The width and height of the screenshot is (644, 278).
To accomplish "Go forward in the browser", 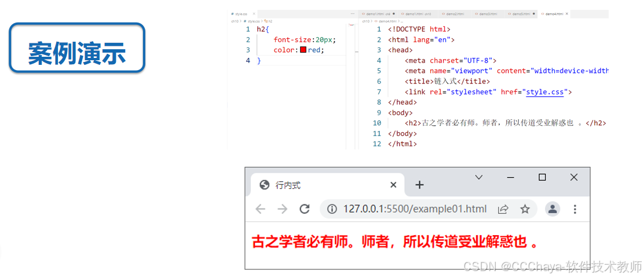I will [x=283, y=210].
